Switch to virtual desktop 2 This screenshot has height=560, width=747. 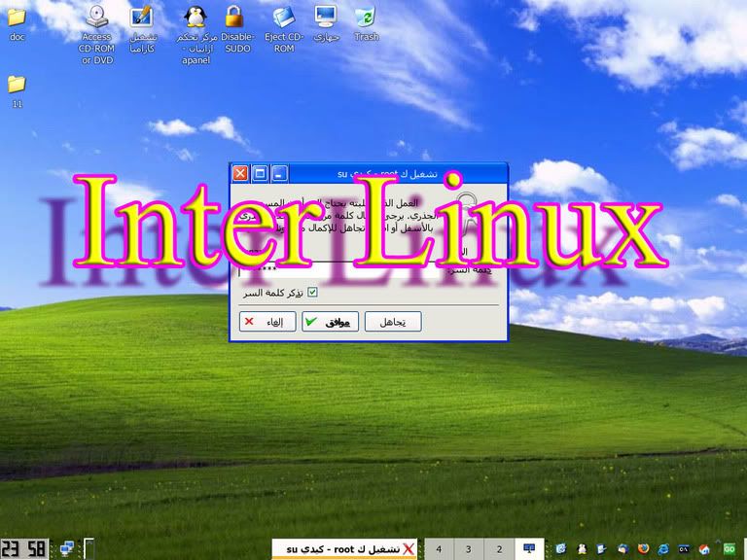499,549
